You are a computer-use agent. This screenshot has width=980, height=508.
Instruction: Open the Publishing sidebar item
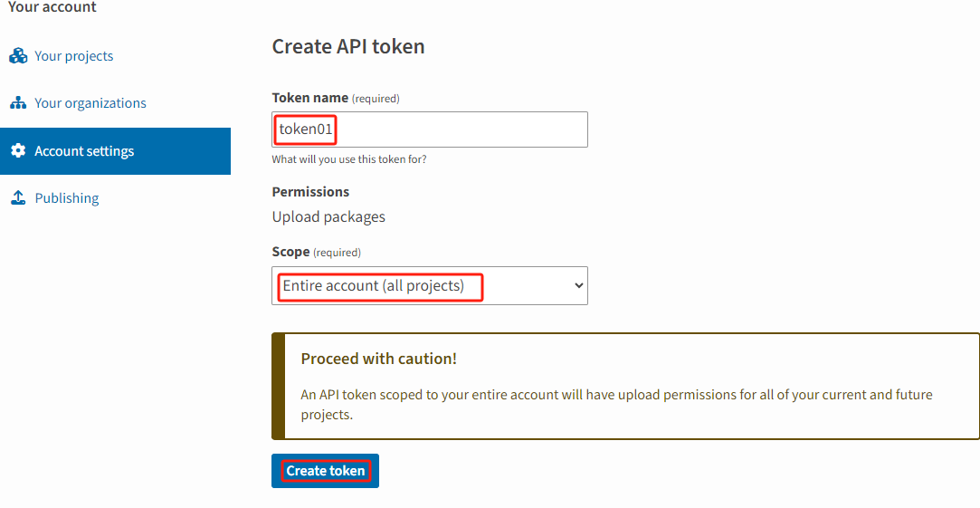[67, 198]
